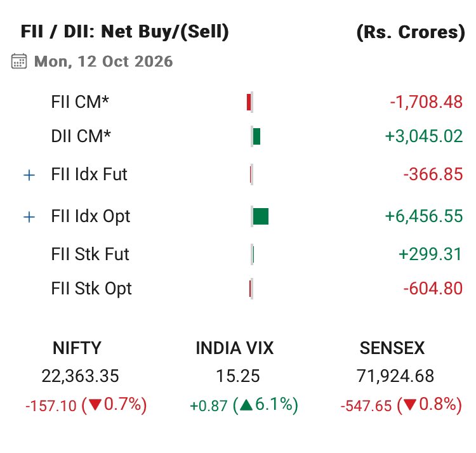Select the Mon, 12 Oct 2026 date
The image size is (476, 453).
(103, 62)
